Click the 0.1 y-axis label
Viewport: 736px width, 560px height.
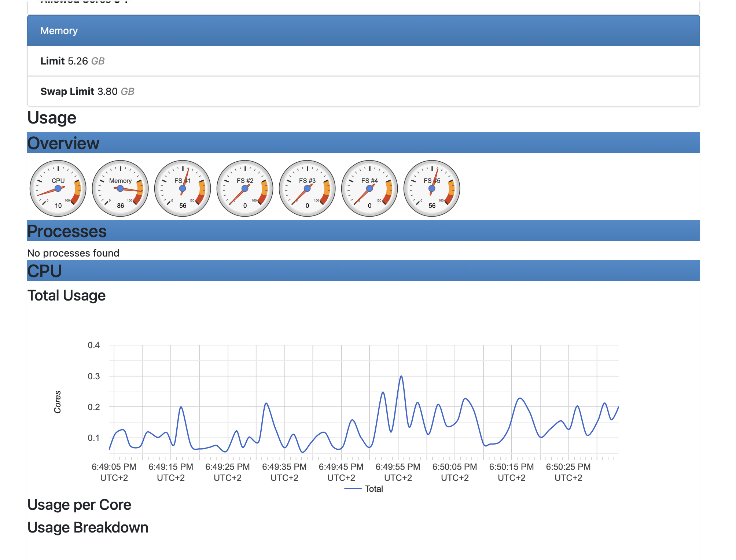[94, 438]
